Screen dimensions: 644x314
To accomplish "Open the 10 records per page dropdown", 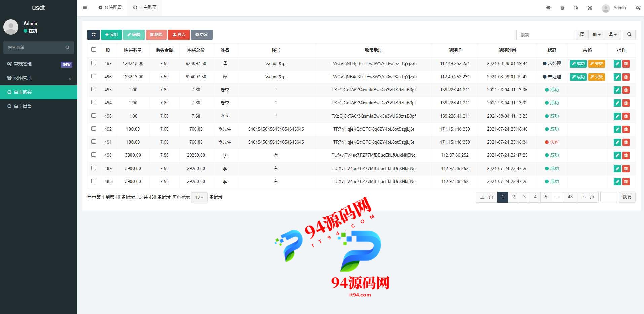I will click(x=199, y=197).
